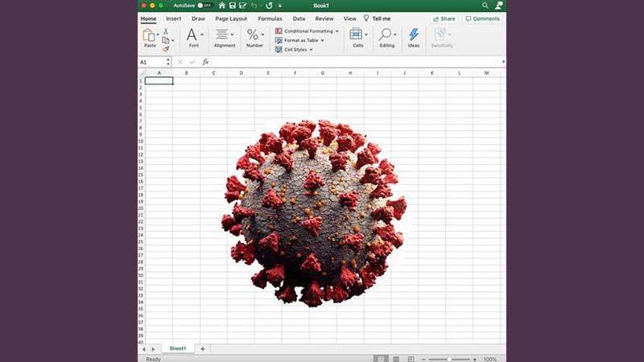Switch to Page Break Preview status icon
This screenshot has height=362, width=644.
click(x=411, y=359)
